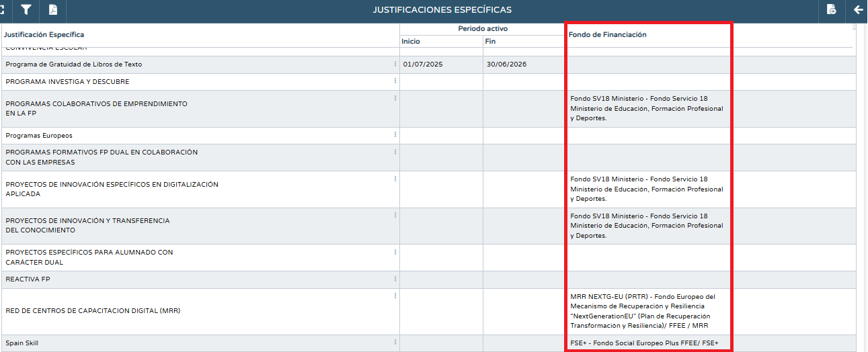868x352 pixels.
Task: Open options menu for Programa de Gratuidad row
Action: click(x=395, y=64)
